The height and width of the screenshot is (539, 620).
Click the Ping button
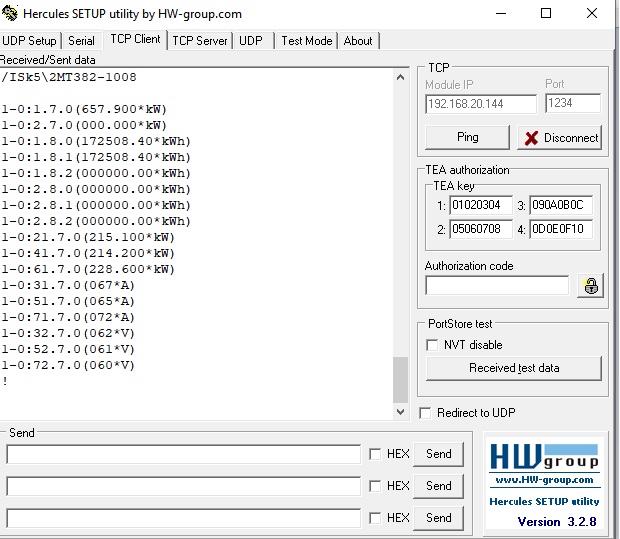[467, 137]
